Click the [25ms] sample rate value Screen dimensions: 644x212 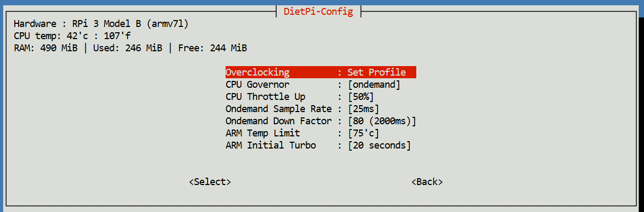tap(363, 109)
